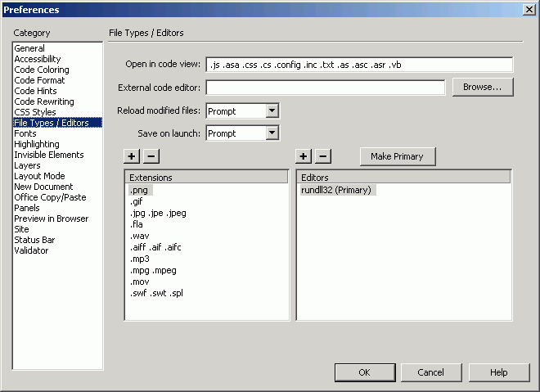Click the Make Primary button

tap(398, 156)
